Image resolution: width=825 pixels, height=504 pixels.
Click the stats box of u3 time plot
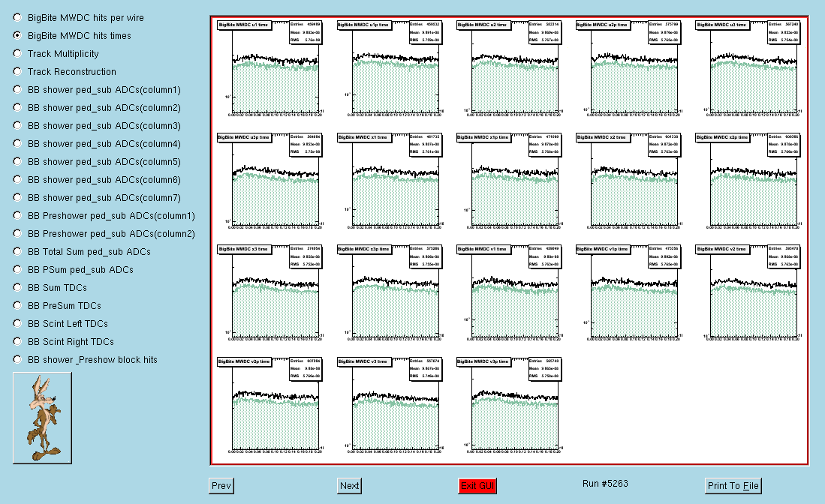click(x=783, y=32)
